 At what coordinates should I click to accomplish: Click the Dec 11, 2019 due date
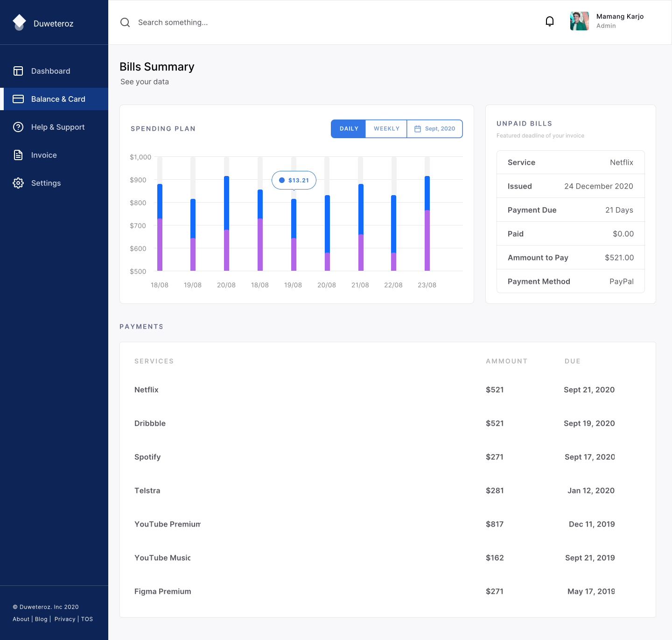pos(592,524)
